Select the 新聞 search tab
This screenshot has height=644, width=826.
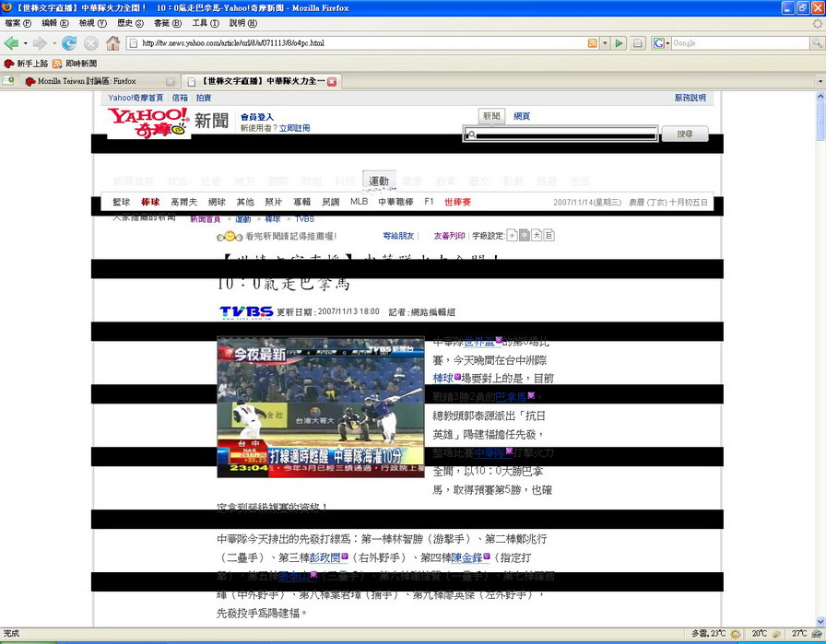491,116
